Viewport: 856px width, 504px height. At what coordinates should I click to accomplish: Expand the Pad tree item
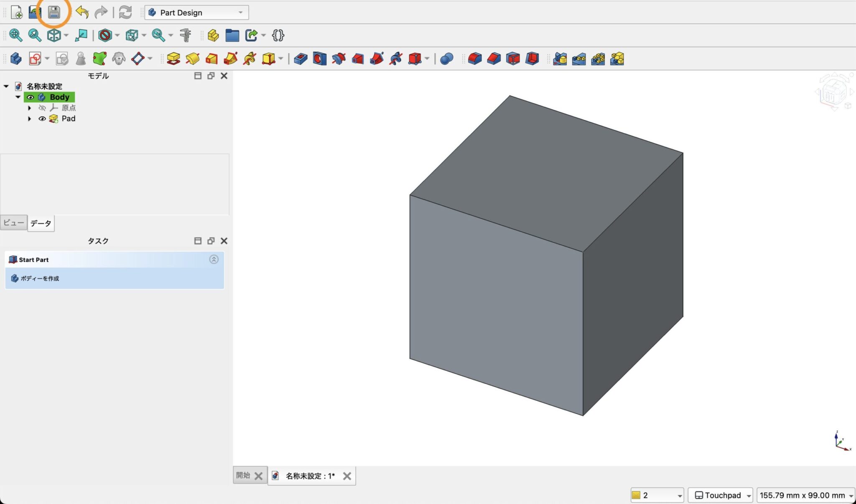coord(29,119)
